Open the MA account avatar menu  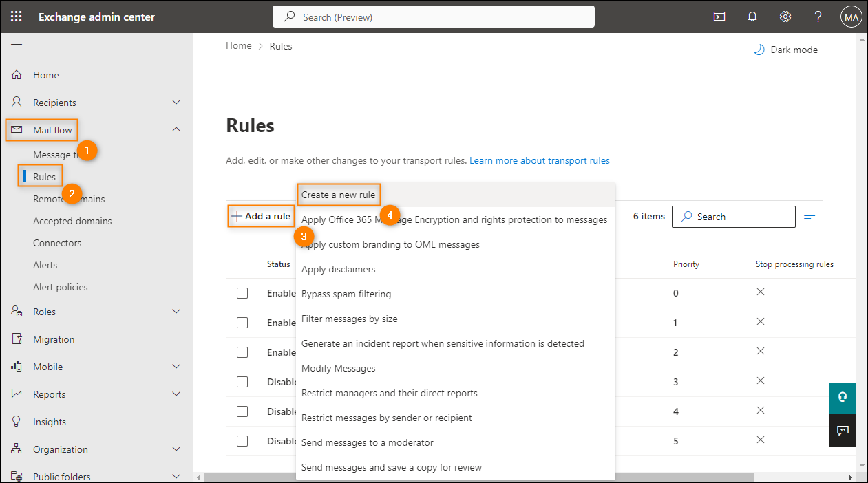(x=851, y=17)
